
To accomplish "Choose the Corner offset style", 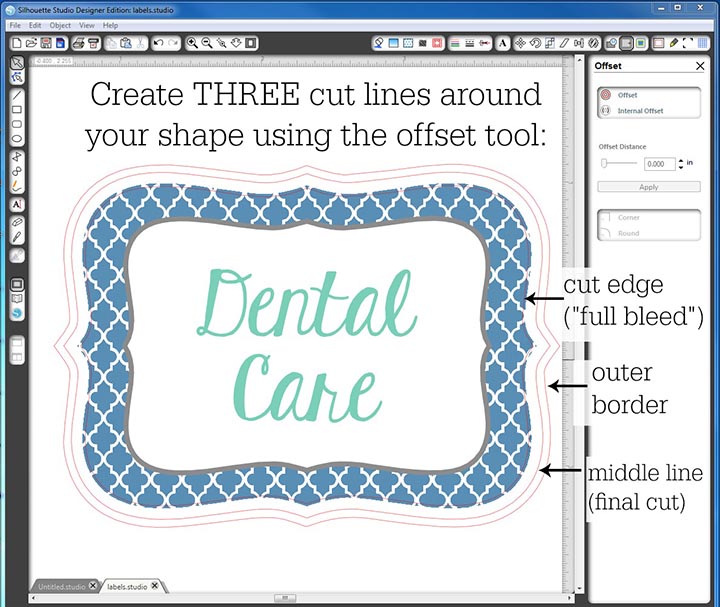I will tap(629, 218).
